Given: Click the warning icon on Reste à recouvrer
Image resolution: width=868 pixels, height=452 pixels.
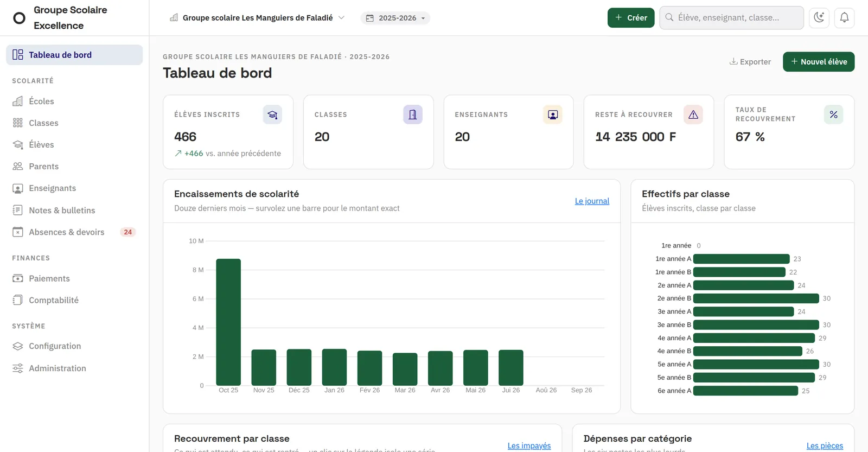Looking at the screenshot, I should click(x=693, y=114).
